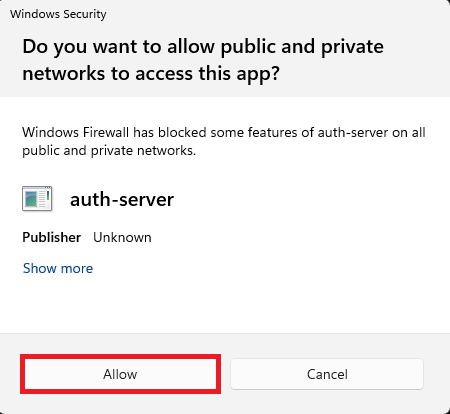450x414 pixels.
Task: Click 'networks to access this app?' line
Action: pyautogui.click(x=151, y=73)
